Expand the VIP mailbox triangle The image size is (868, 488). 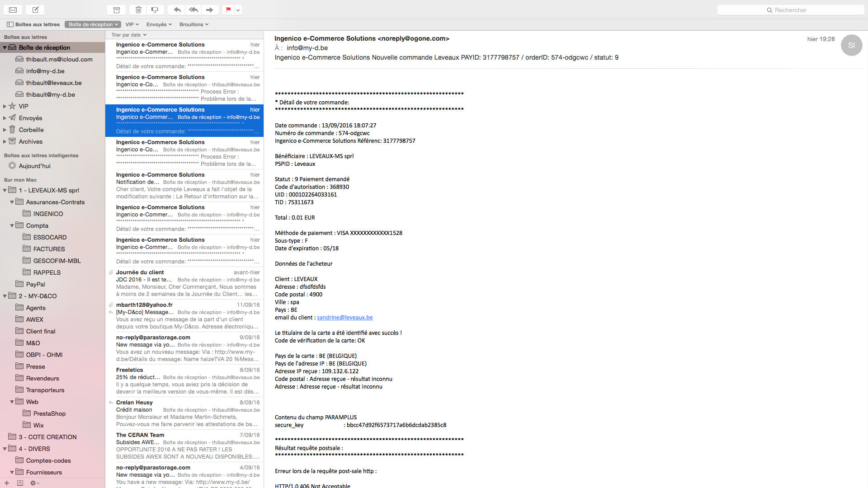(5, 106)
